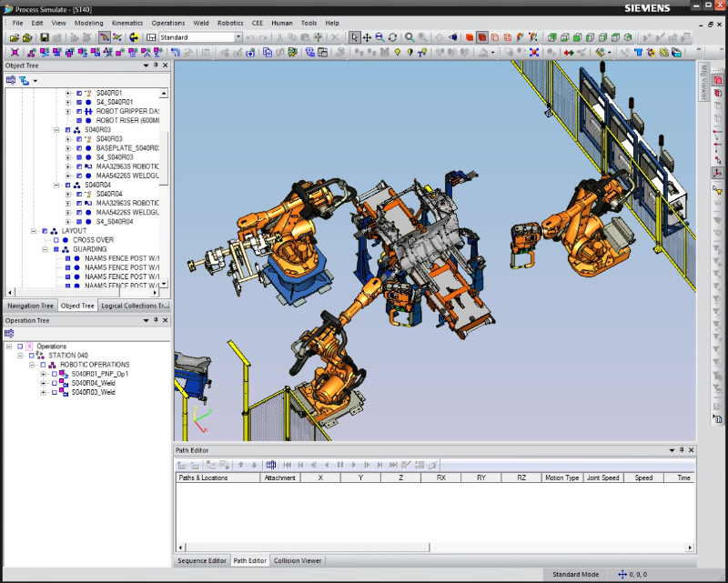Click the Joint Speed column header
This screenshot has height=583, width=728.
602,477
